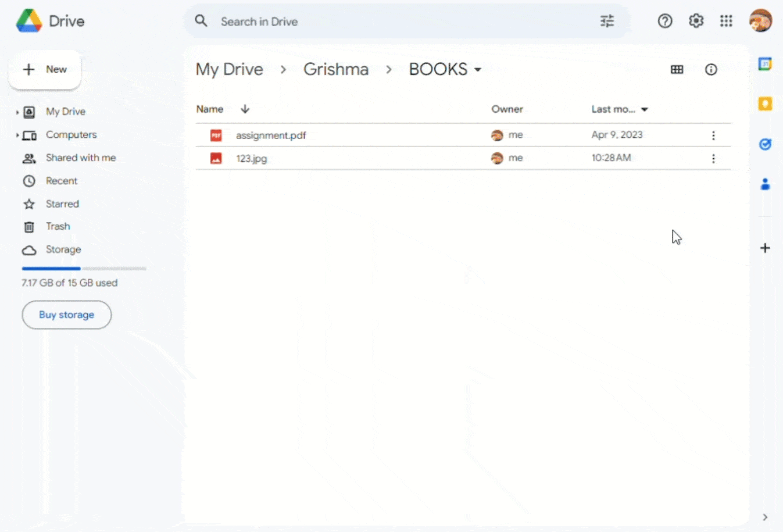
Task: Click the storage usage progress bar
Action: click(x=84, y=269)
